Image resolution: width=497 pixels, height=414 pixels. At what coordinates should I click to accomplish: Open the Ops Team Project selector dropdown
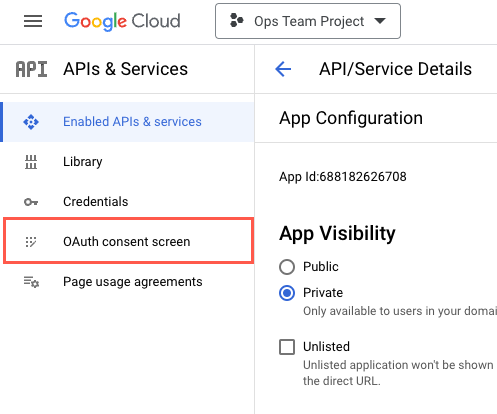pyautogui.click(x=308, y=21)
